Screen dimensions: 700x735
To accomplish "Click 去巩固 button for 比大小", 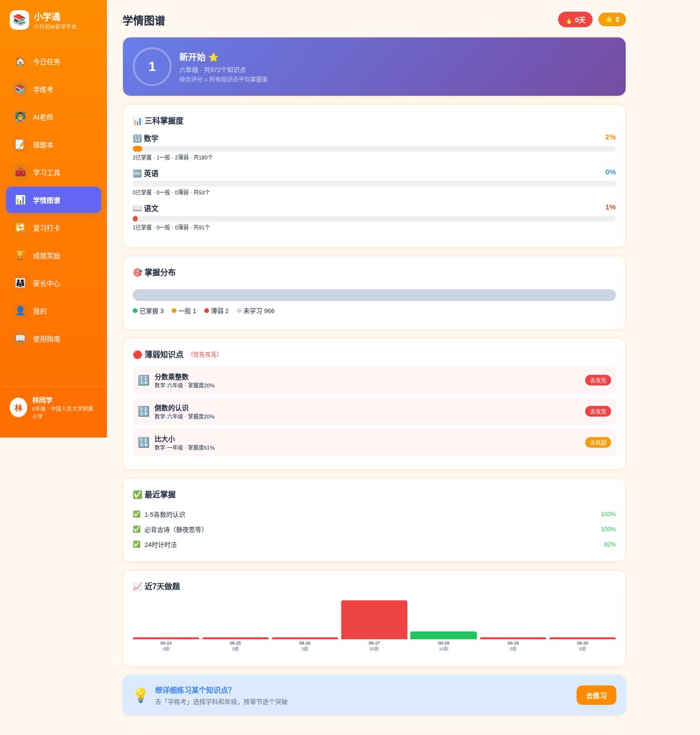I will pyautogui.click(x=598, y=443).
